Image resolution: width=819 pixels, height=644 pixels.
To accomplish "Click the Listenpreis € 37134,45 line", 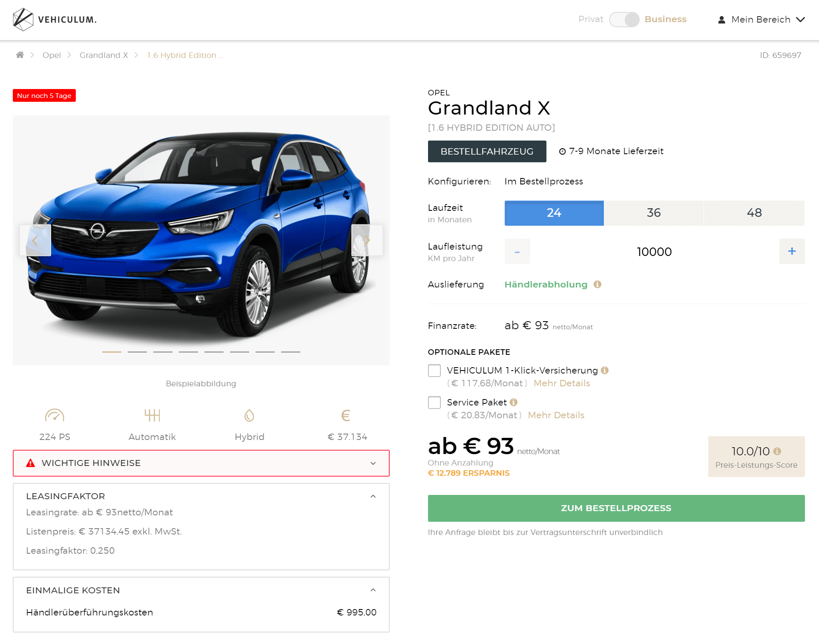I will click(x=104, y=532).
